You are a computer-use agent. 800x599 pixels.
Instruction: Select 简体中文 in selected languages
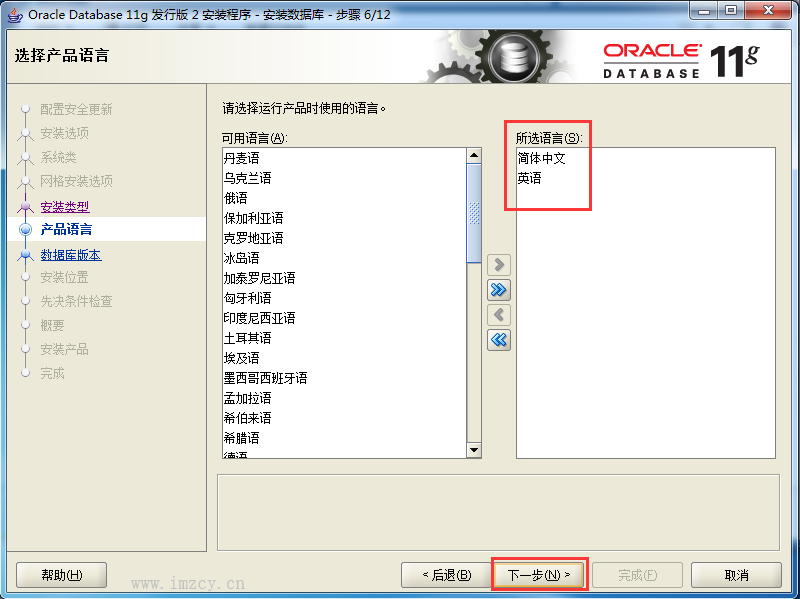pos(645,158)
